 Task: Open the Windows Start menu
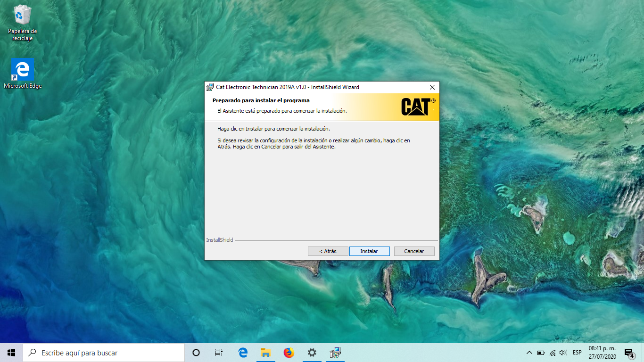[x=11, y=353]
